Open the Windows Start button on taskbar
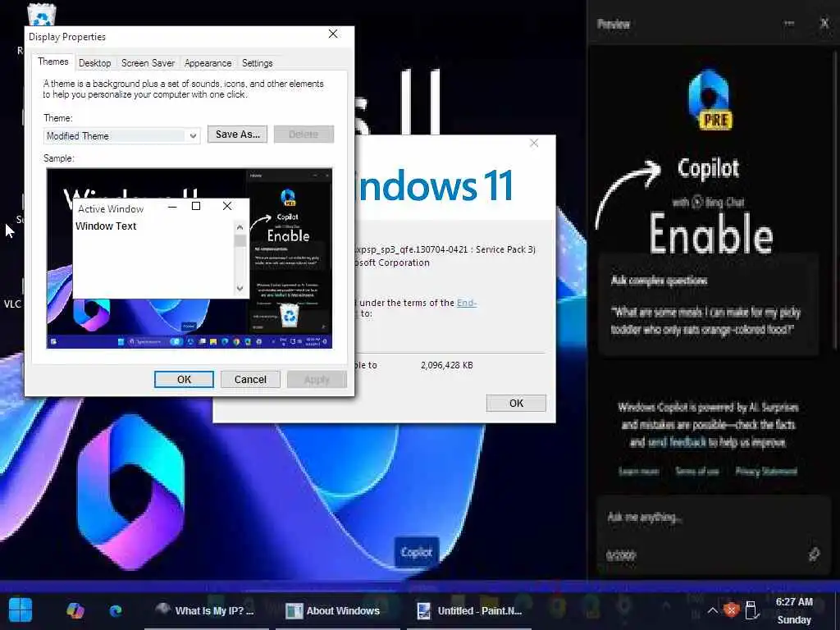Viewport: 840px width, 630px height. (21, 610)
